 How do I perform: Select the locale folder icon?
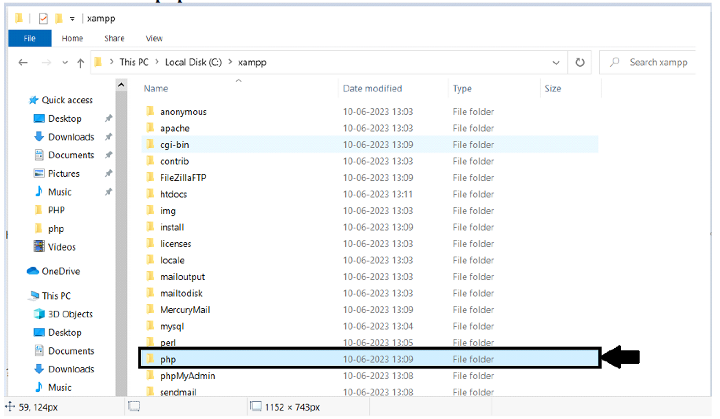(x=150, y=260)
